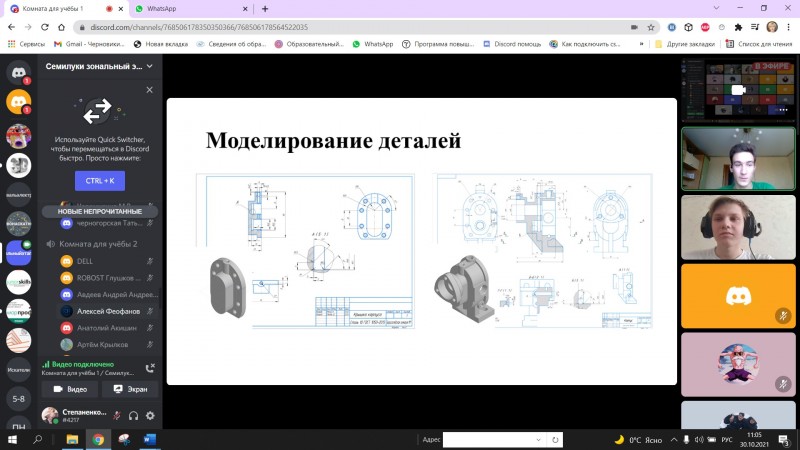
Task: Share screen with Экран button
Action: click(130, 389)
